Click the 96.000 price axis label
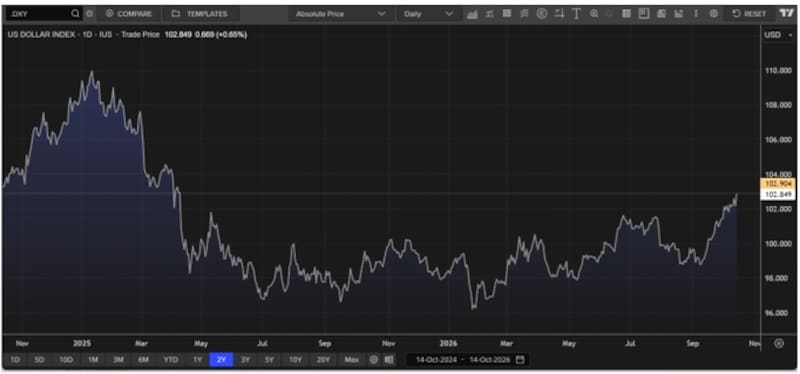This screenshot has width=800, height=374. 778,313
